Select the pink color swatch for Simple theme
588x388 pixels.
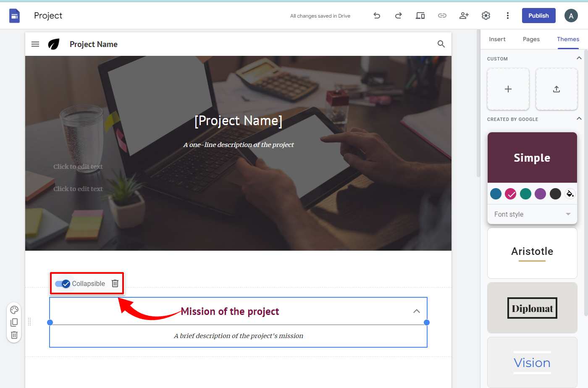click(x=511, y=194)
